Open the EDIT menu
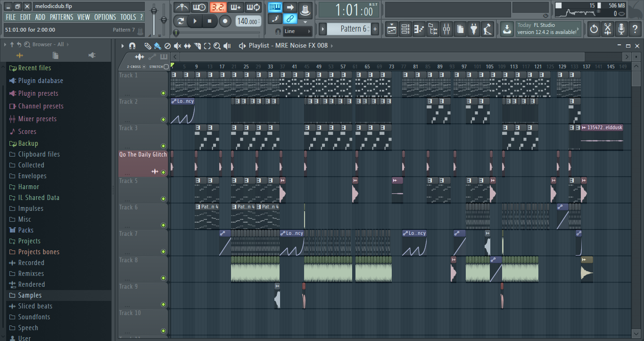 25,17
